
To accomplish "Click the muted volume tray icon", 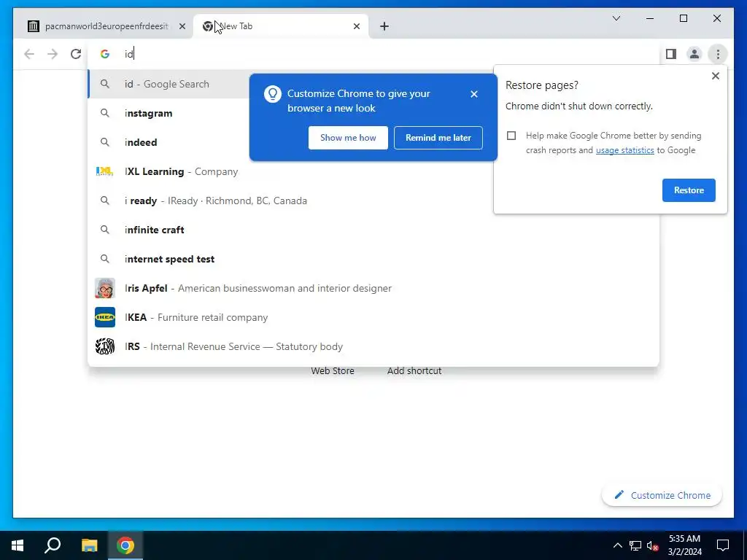I will 653,545.
